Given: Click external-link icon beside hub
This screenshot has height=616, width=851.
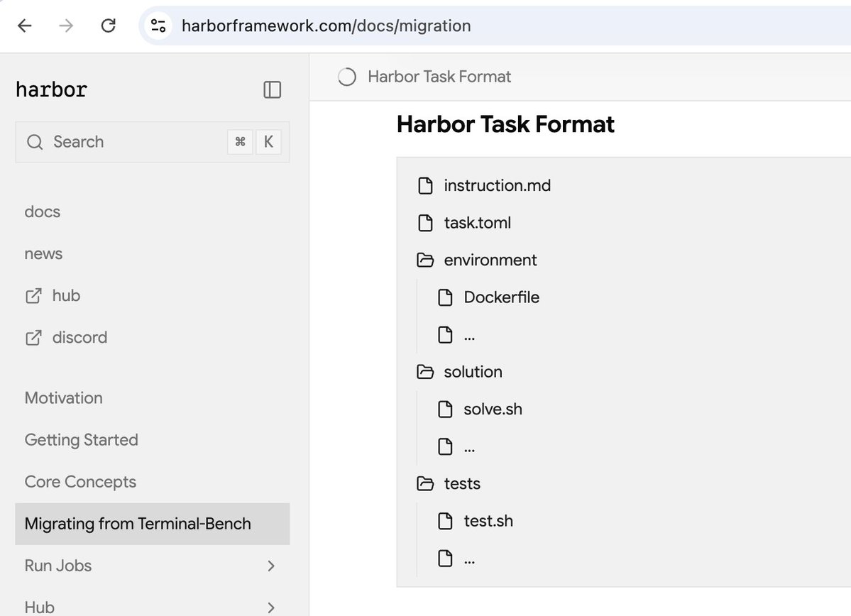Looking at the screenshot, I should point(33,296).
